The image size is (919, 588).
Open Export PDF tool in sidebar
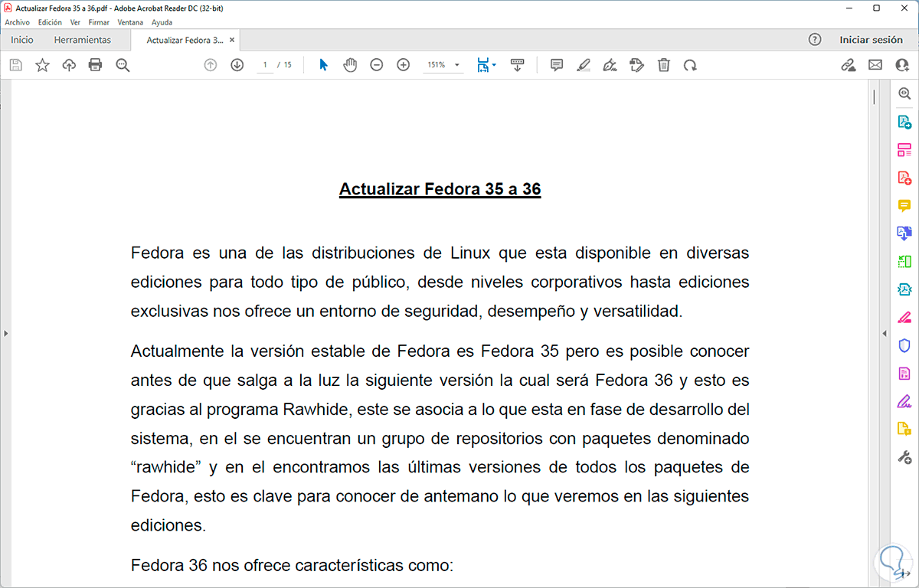coord(904,121)
